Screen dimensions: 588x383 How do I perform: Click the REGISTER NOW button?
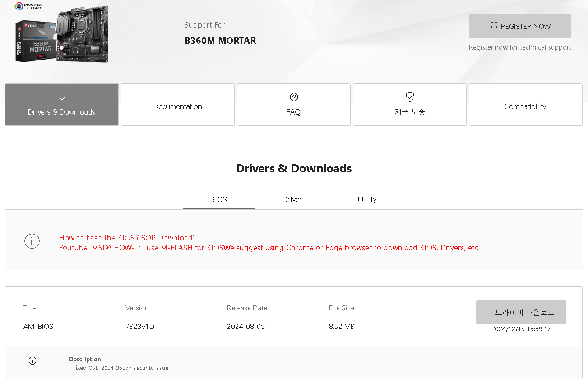[x=520, y=26]
